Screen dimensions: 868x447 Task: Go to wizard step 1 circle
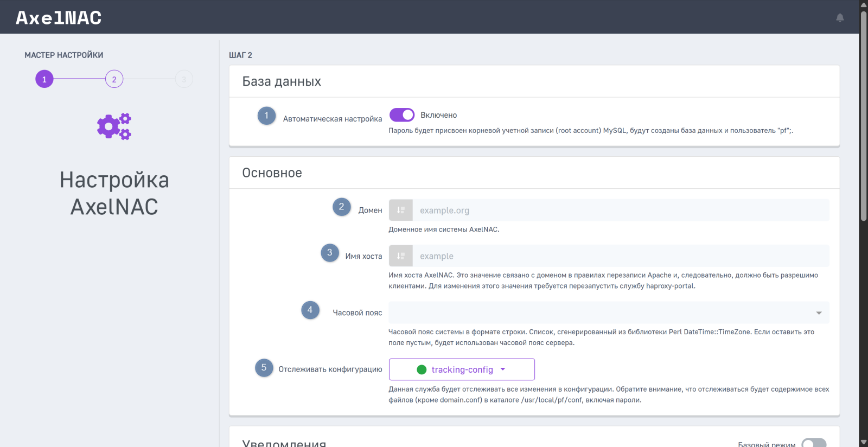[x=44, y=79]
